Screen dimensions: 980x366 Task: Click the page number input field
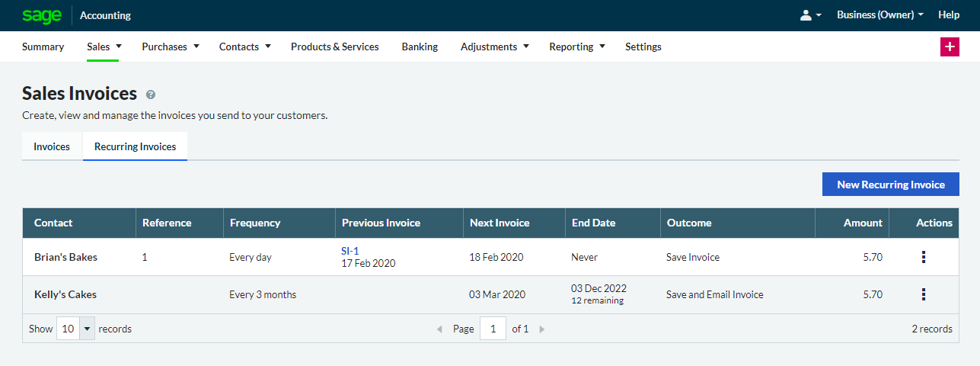tap(493, 329)
